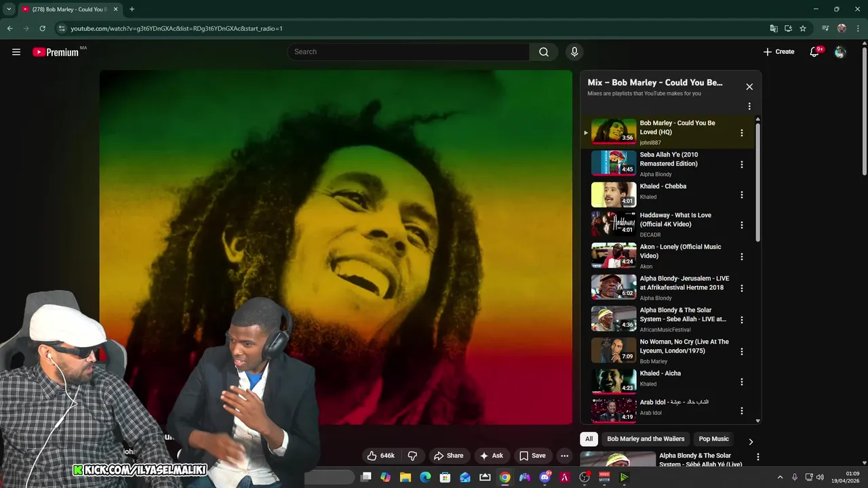Viewport: 868px width, 488px height.
Task: Open the Ask button
Action: 491,455
